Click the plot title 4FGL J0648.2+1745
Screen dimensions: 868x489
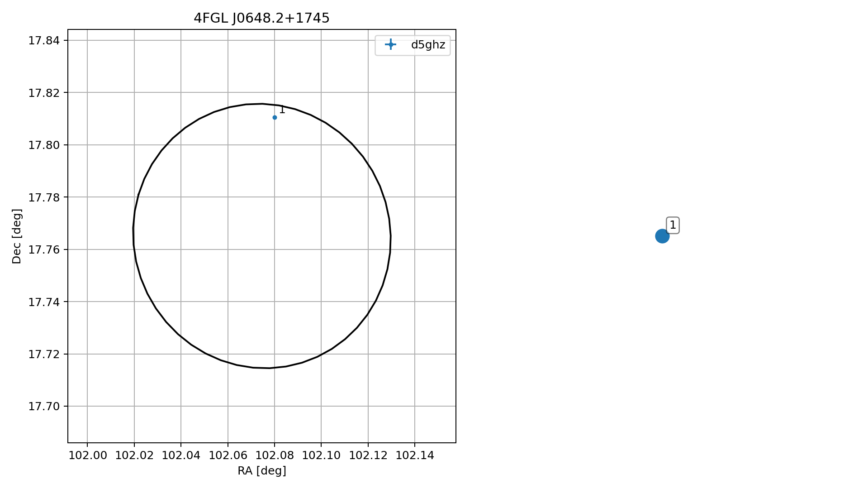261,18
